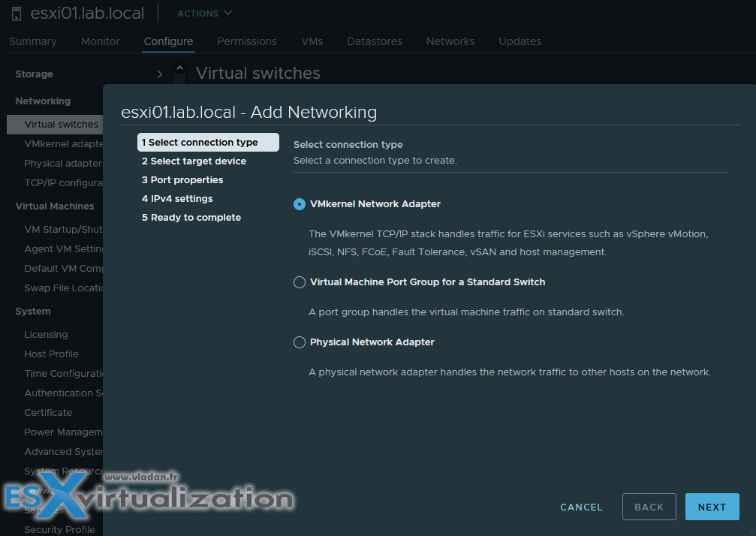Open the VMs tab

pos(312,41)
